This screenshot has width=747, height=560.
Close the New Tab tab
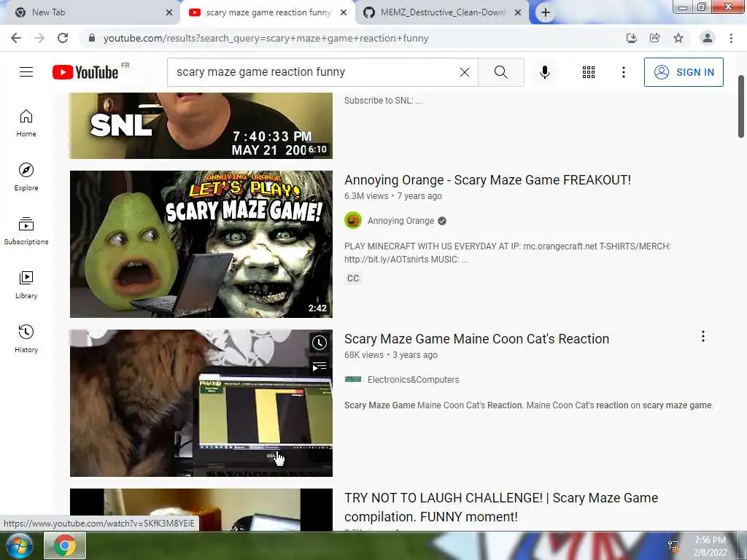click(x=169, y=13)
